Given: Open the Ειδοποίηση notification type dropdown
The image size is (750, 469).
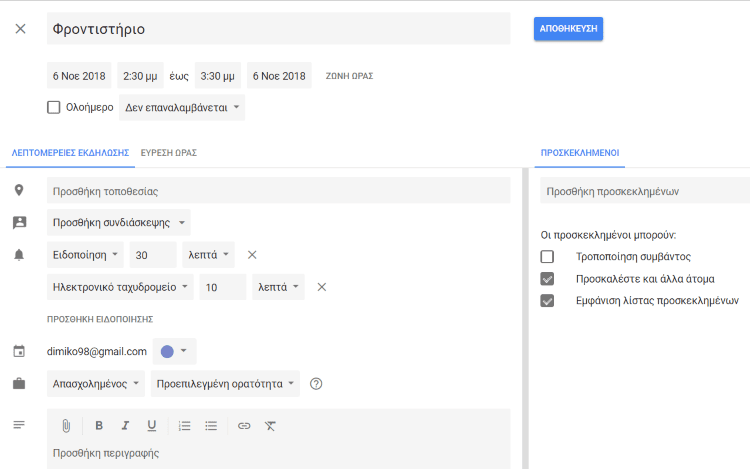Looking at the screenshot, I should 85,255.
